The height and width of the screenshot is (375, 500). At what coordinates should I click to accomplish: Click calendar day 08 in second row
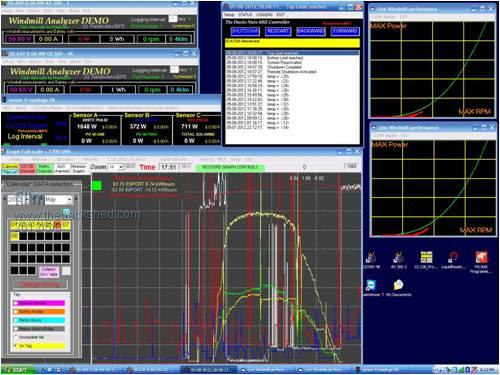click(14, 236)
